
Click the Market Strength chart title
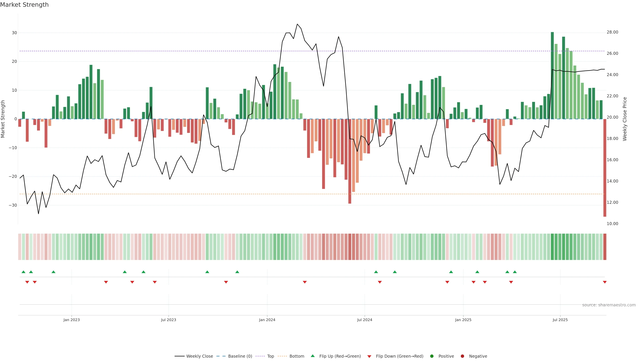coord(24,5)
